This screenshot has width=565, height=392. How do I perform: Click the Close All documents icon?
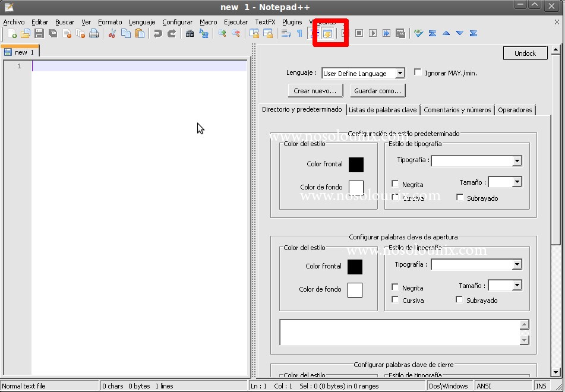click(x=80, y=33)
